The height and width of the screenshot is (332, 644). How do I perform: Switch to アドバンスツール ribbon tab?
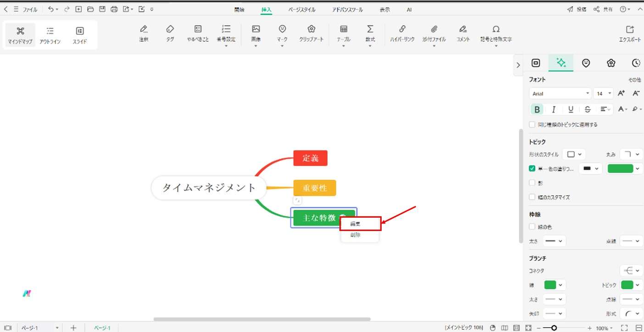tap(347, 9)
